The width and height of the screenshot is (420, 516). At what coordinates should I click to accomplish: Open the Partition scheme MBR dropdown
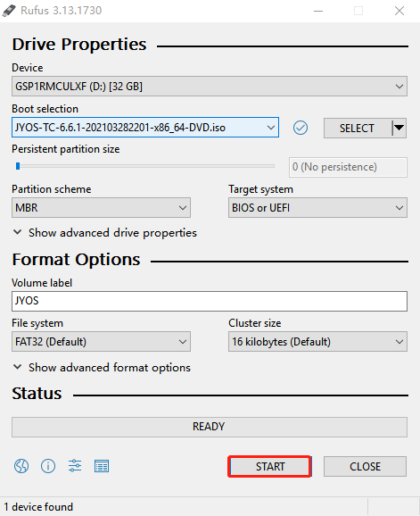coord(101,208)
